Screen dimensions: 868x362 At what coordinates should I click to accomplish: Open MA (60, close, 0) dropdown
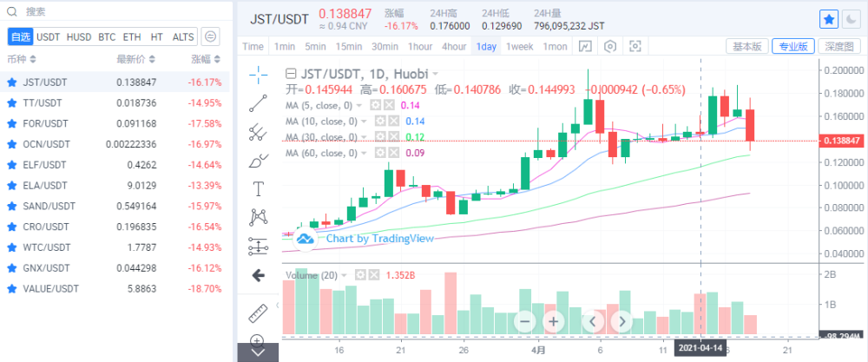pos(363,153)
